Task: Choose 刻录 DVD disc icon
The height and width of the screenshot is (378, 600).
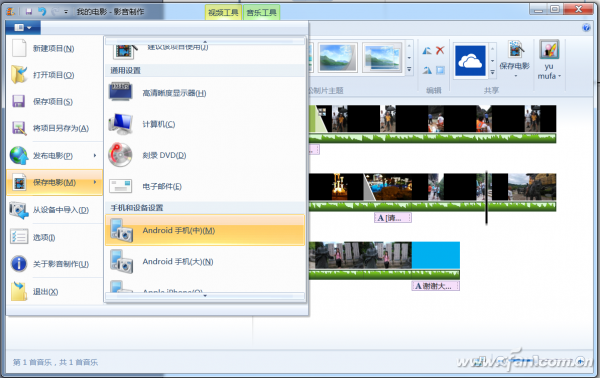Action: [120, 155]
